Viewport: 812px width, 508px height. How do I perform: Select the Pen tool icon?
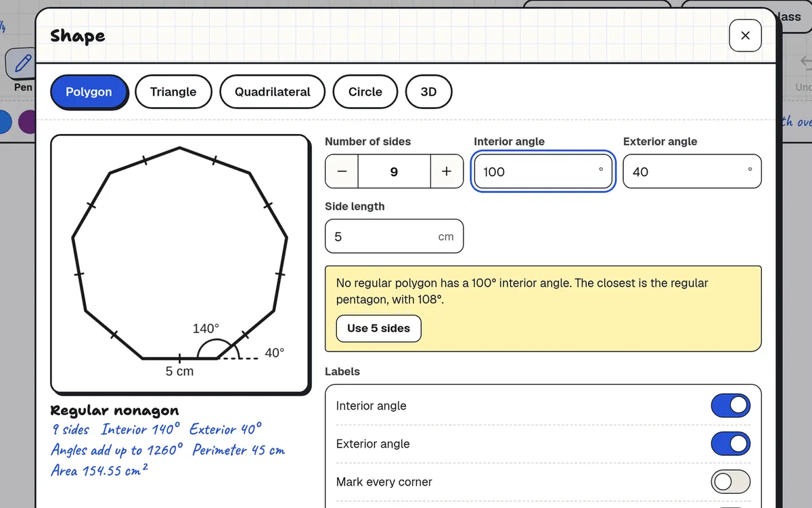point(22,64)
